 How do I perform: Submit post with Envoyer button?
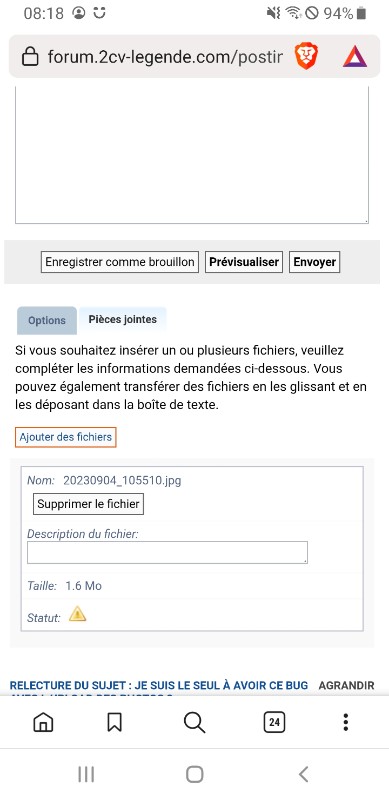pos(314,262)
